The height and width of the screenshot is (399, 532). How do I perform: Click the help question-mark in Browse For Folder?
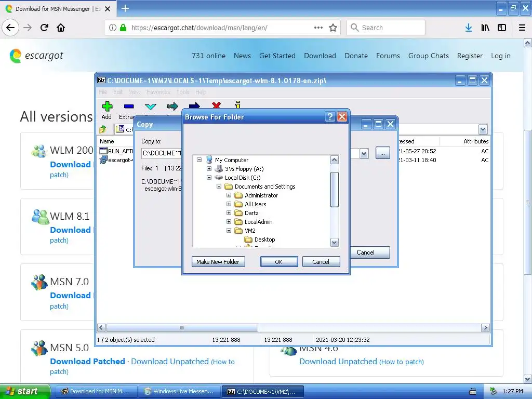pyautogui.click(x=330, y=117)
